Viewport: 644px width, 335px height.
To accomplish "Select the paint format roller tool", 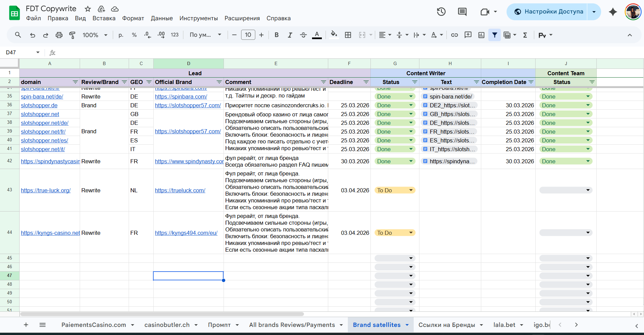I will pyautogui.click(x=72, y=35).
